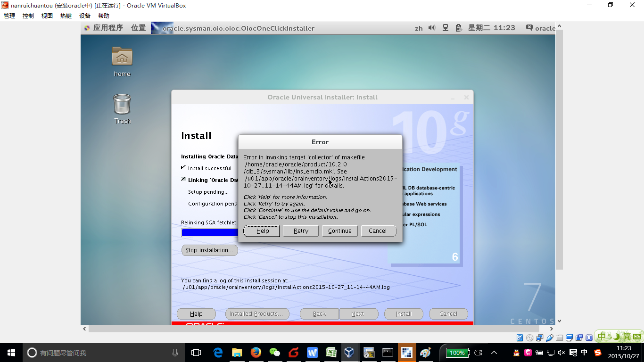Open VirtualBox Manager taskbar icon
The image size is (644, 362).
[349, 353]
